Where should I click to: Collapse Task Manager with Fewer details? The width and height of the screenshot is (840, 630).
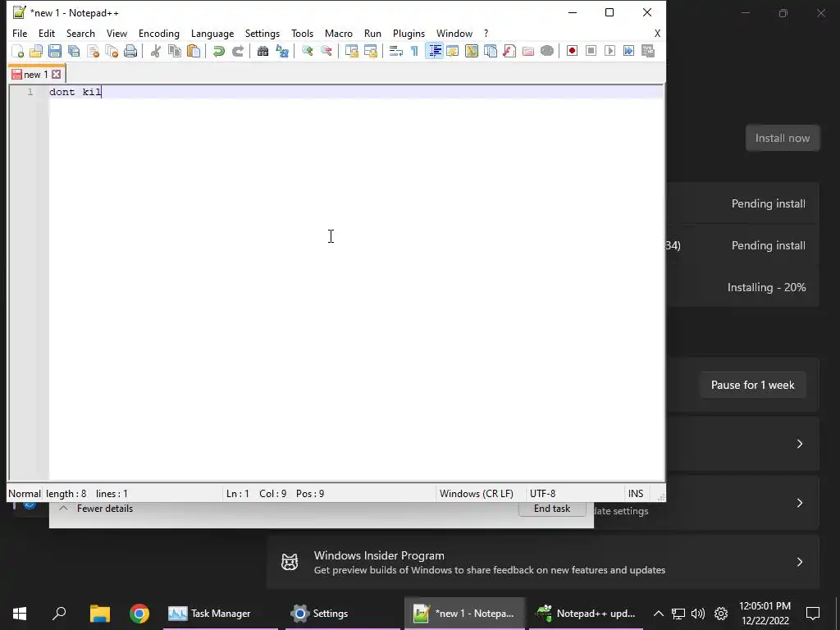97,509
